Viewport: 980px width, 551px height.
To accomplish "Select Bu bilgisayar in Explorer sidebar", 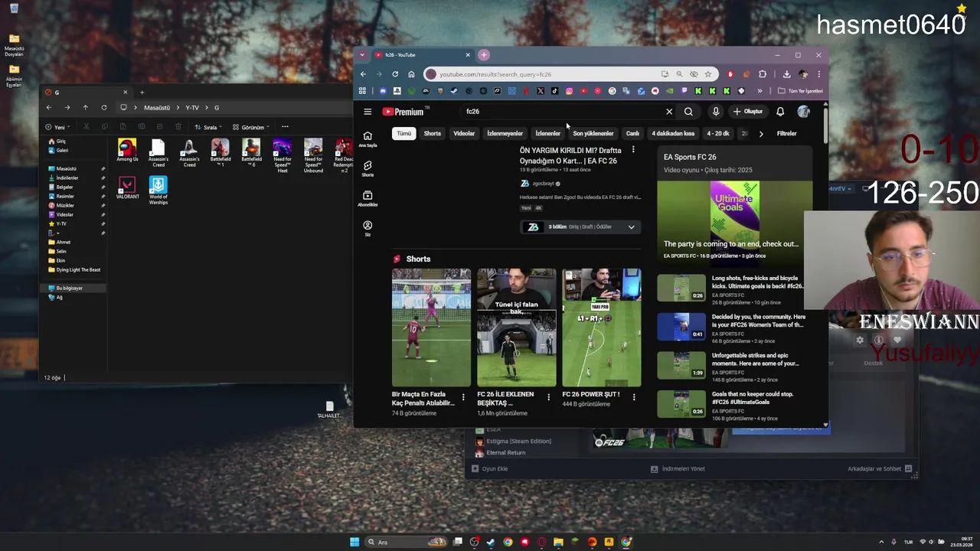I will [x=69, y=289].
